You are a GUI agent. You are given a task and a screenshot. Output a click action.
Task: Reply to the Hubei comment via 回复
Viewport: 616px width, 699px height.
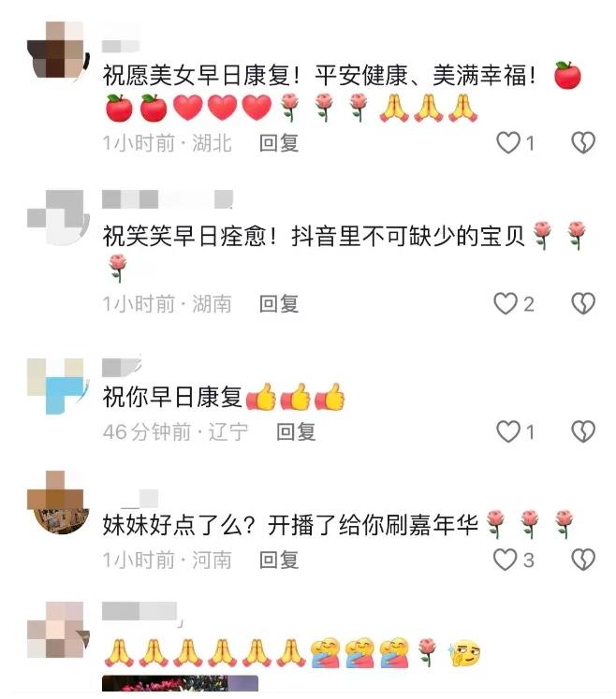[x=279, y=143]
